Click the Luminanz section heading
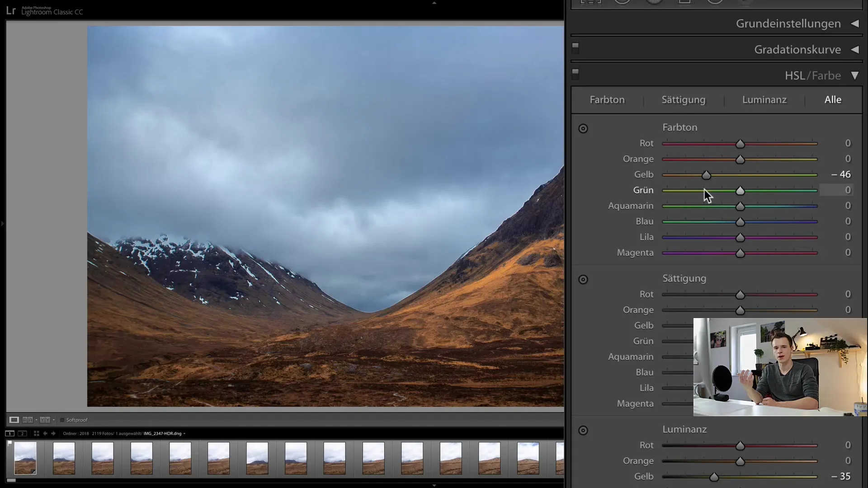 point(684,429)
